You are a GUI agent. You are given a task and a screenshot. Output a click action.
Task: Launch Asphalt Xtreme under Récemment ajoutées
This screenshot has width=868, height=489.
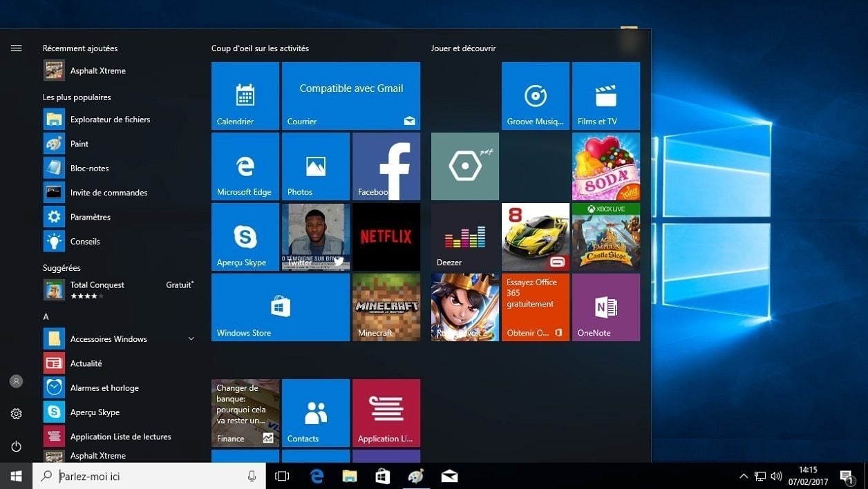coord(119,70)
